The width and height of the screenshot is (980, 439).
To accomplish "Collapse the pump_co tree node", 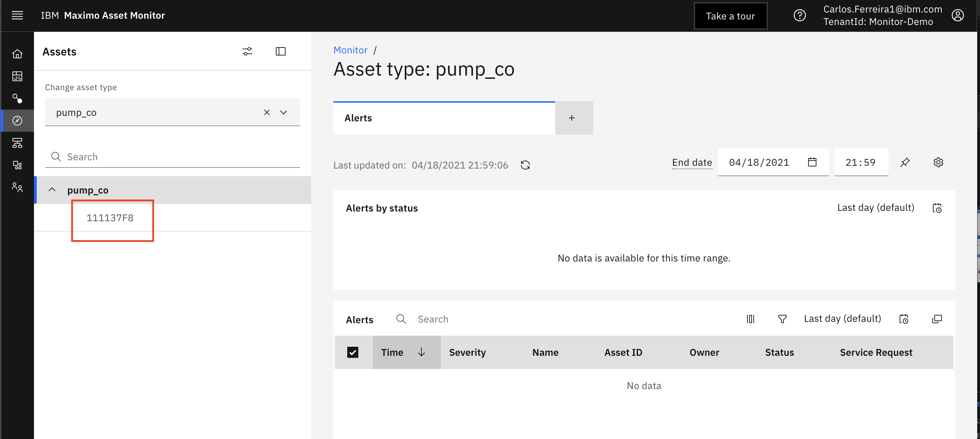I will [x=52, y=190].
